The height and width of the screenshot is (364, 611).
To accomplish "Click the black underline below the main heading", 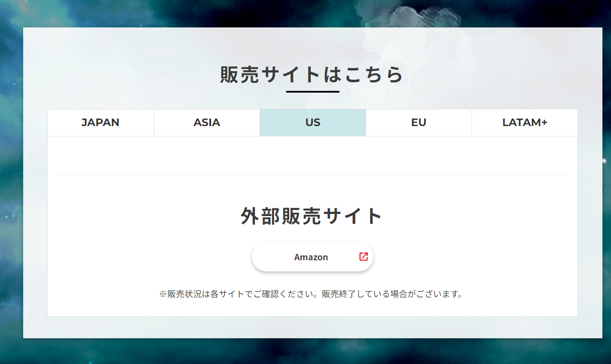I will click(312, 91).
